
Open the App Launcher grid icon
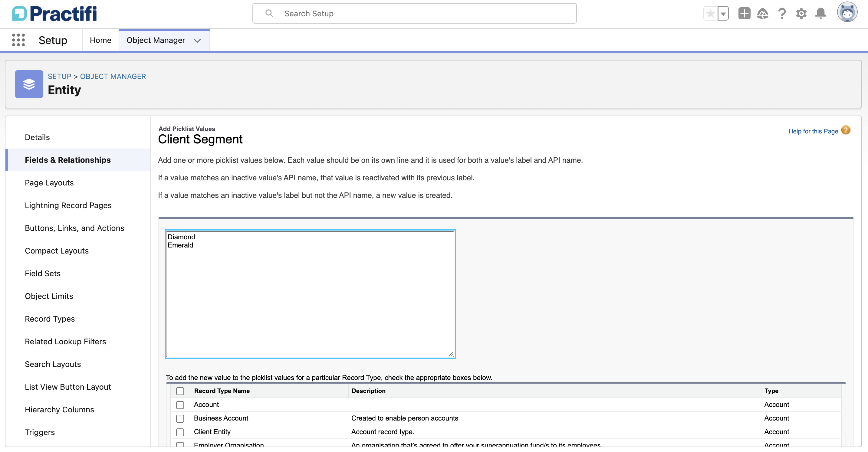coord(18,40)
